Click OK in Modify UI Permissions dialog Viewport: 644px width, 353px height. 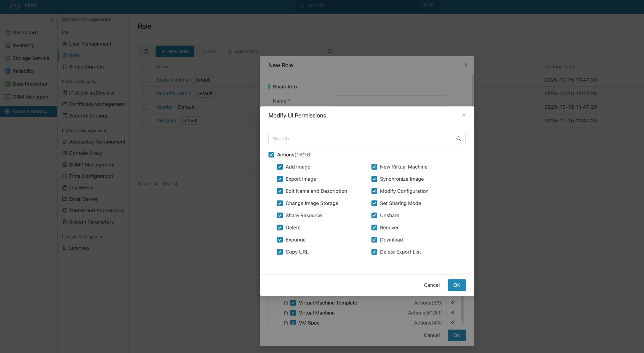(x=456, y=285)
